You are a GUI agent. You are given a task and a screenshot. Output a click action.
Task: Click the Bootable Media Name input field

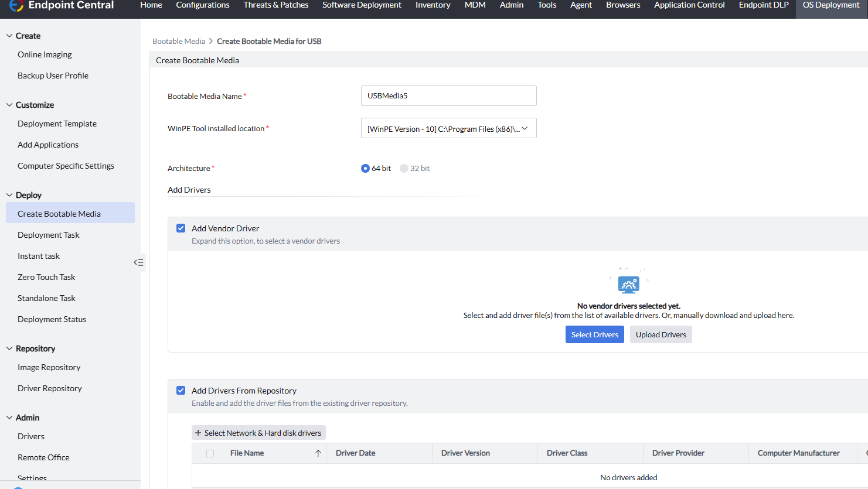point(449,95)
